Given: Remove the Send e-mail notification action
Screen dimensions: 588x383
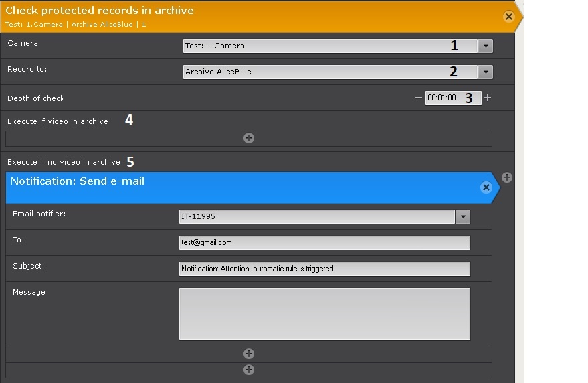Looking at the screenshot, I should [486, 188].
